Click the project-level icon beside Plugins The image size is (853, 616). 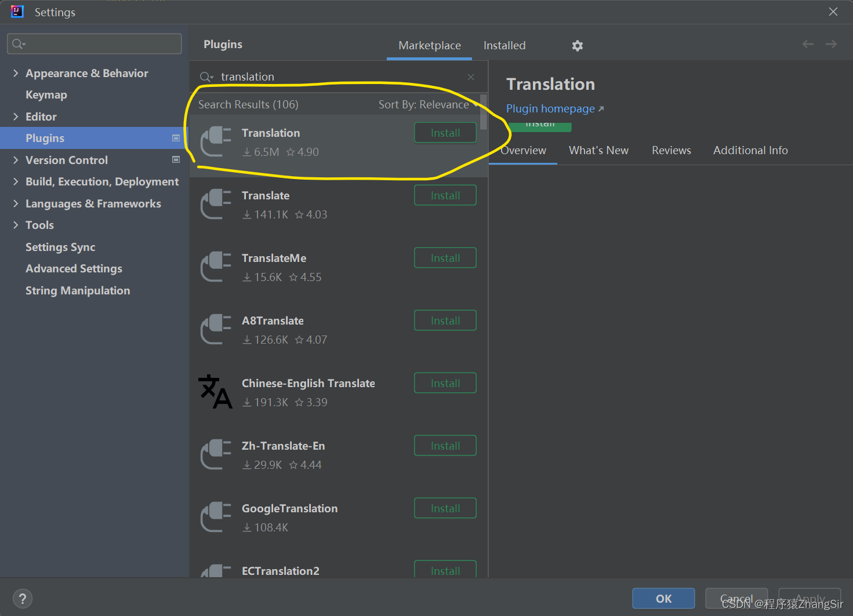[x=176, y=138]
